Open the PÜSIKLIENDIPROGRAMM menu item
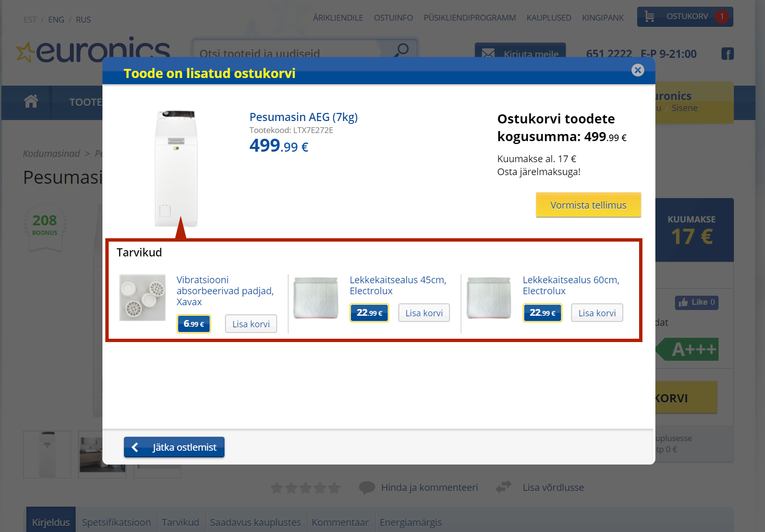This screenshot has width=765, height=532. click(470, 18)
